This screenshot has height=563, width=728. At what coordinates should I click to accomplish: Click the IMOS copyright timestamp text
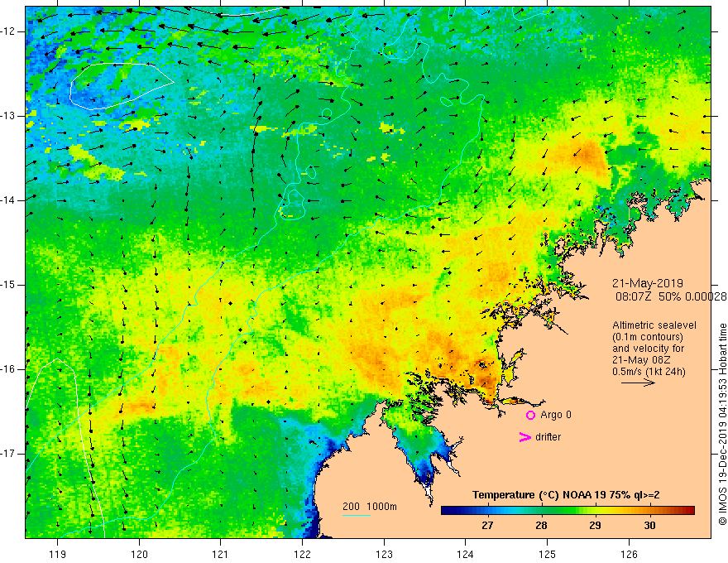722,424
